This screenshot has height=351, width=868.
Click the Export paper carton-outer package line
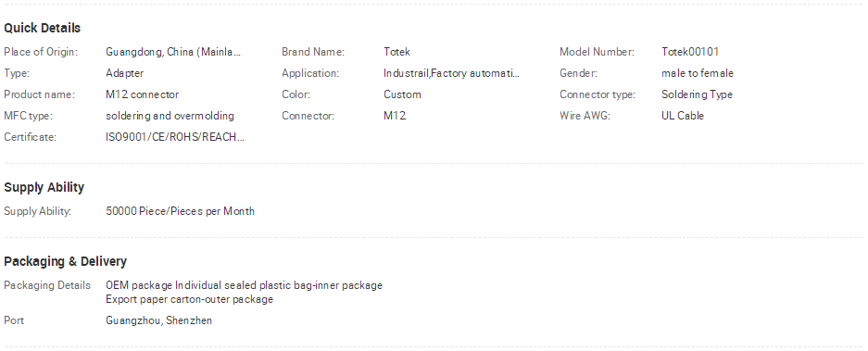point(189,299)
